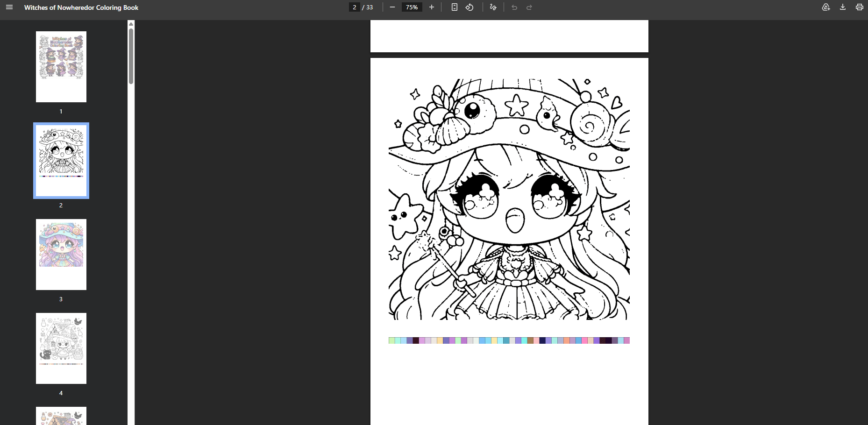
Task: Click the Fit to page icon
Action: coord(454,7)
